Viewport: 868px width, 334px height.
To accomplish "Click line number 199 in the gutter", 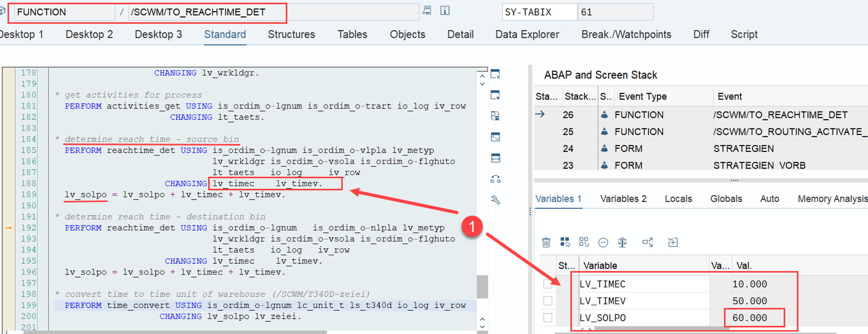I will click(x=29, y=305).
